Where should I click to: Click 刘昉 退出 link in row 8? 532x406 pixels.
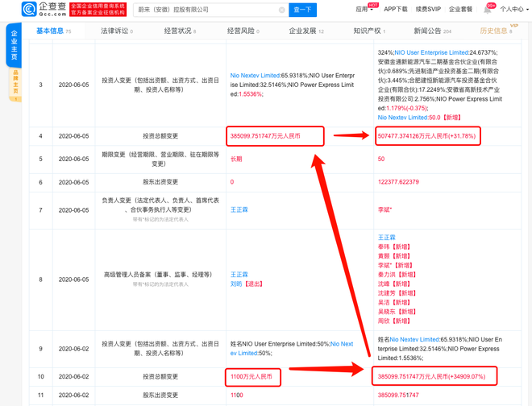point(247,284)
